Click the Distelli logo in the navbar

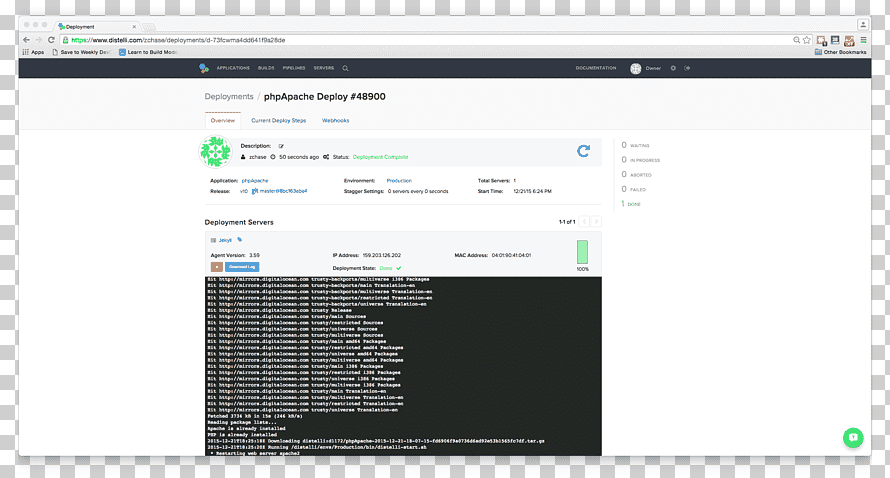coord(204,68)
